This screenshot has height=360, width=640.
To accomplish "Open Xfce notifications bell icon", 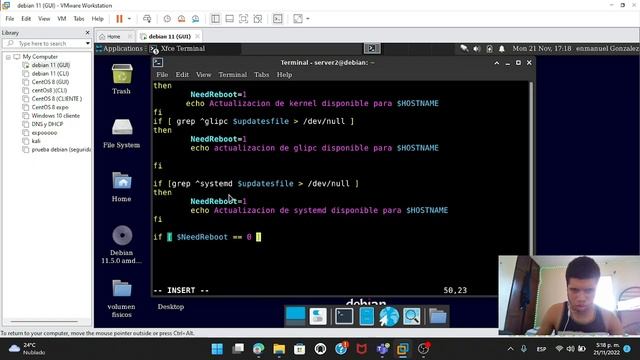I will tap(502, 49).
